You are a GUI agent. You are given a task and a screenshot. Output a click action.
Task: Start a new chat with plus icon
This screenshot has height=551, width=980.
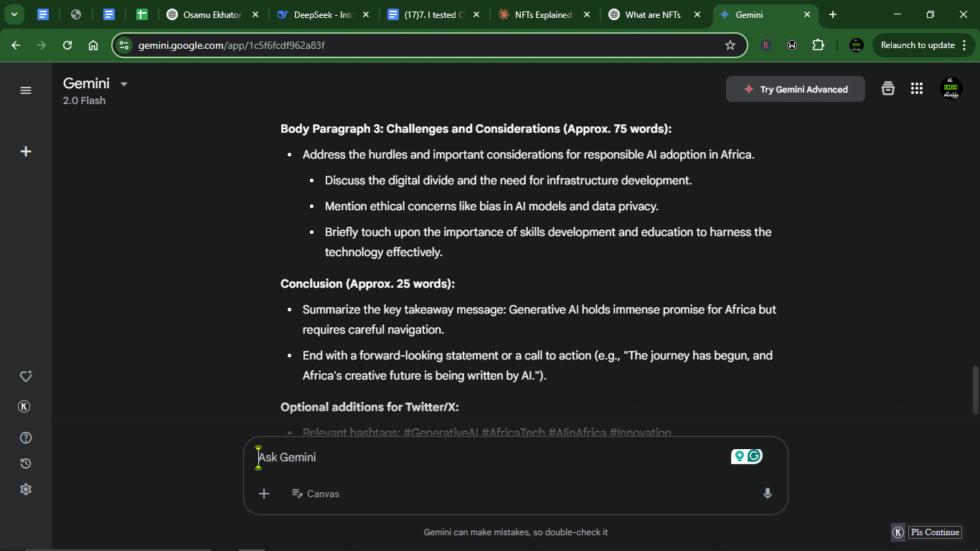[x=26, y=151]
